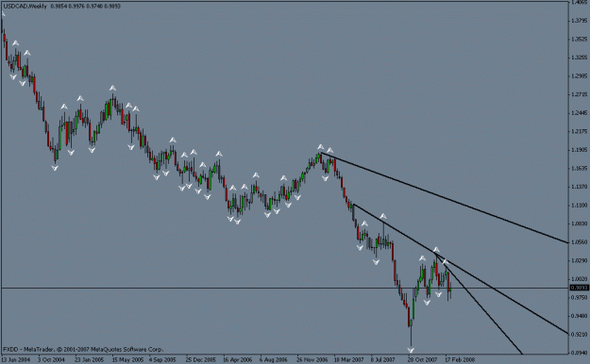
Task: Click the 1.2175 price axis label
Action: (579, 131)
